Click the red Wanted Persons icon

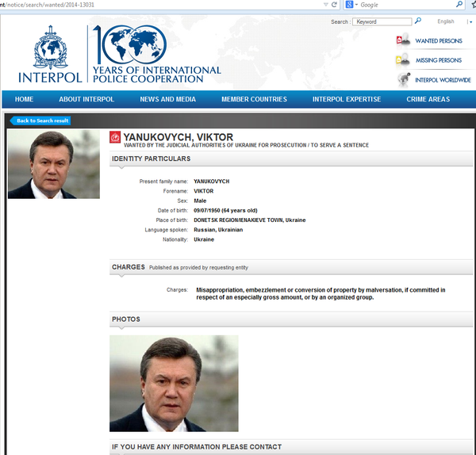403,40
